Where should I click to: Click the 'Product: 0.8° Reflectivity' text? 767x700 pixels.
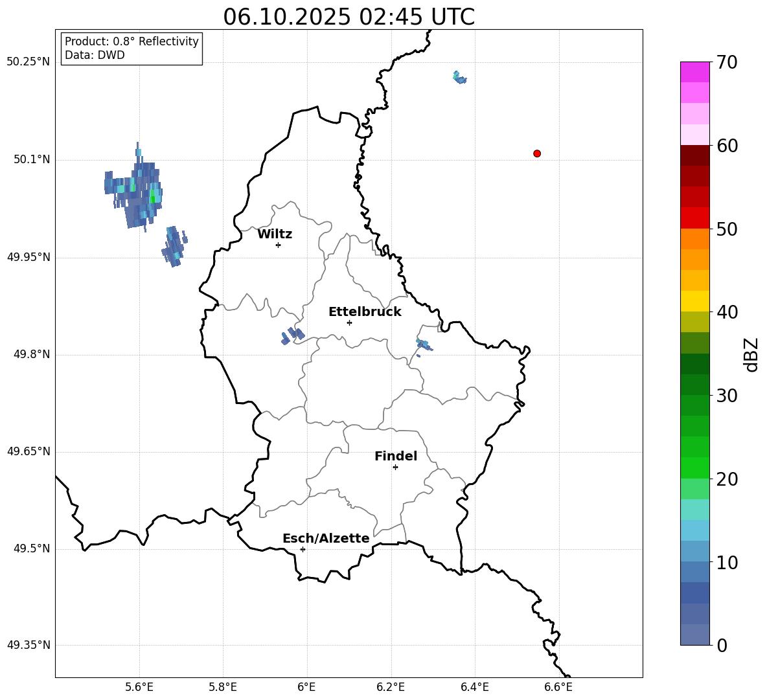coord(132,41)
